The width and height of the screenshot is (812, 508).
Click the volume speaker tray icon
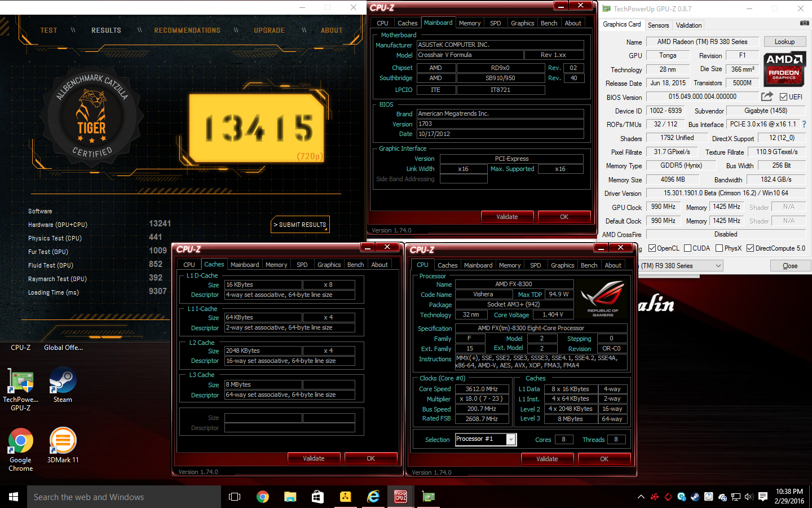(749, 497)
